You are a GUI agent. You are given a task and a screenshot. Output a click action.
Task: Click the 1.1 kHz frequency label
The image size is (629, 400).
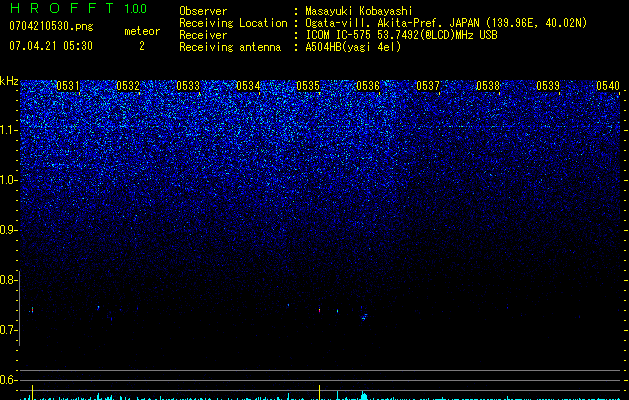(x=9, y=130)
